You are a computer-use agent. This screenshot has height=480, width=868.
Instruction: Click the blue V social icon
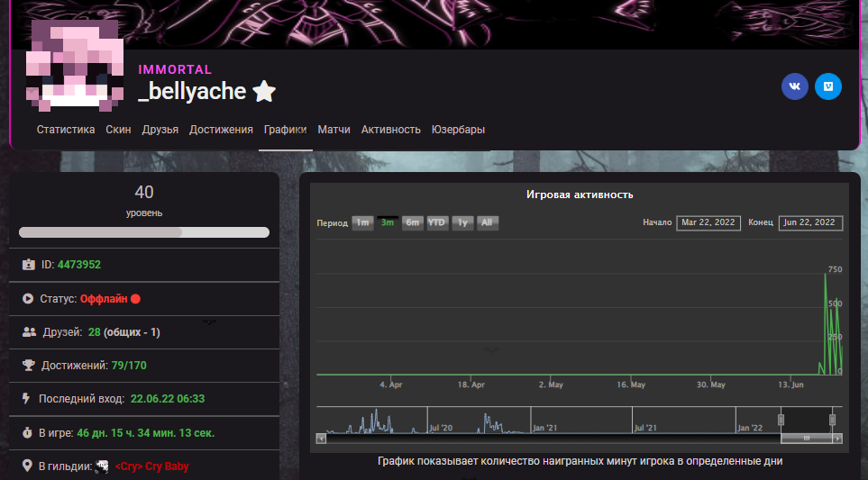click(x=828, y=86)
